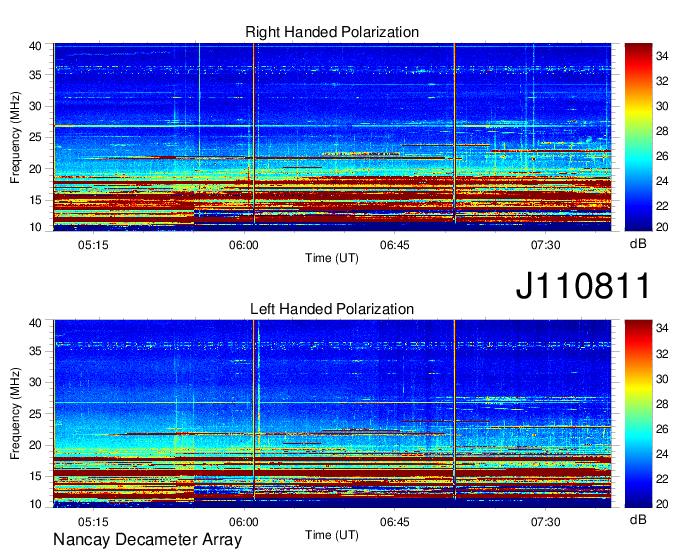Click 'Time (UT)' axis label of top plot

[x=332, y=258]
